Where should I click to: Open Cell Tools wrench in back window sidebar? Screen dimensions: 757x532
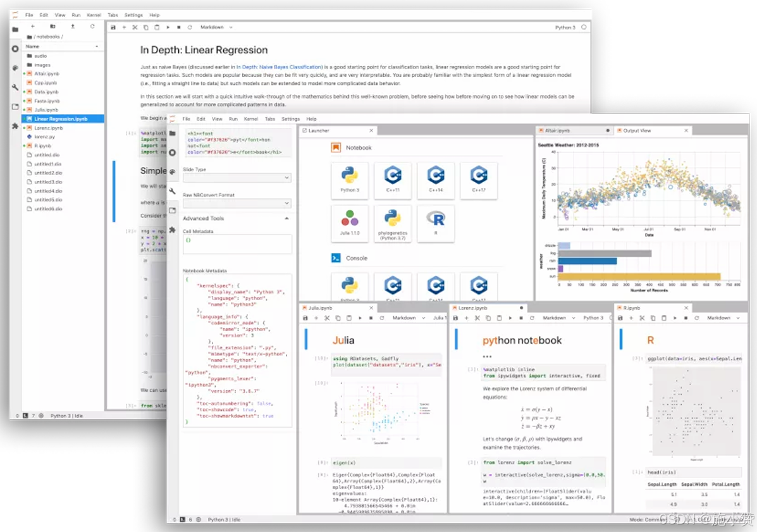(x=15, y=87)
